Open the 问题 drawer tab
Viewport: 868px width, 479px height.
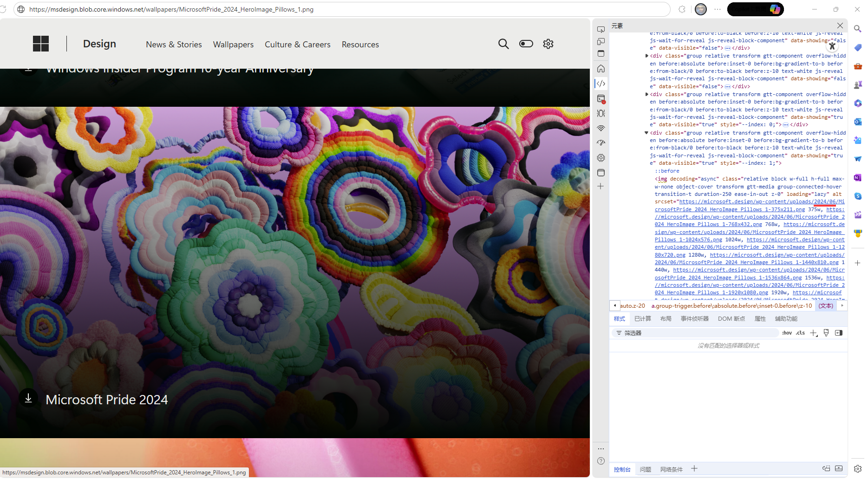coord(646,469)
